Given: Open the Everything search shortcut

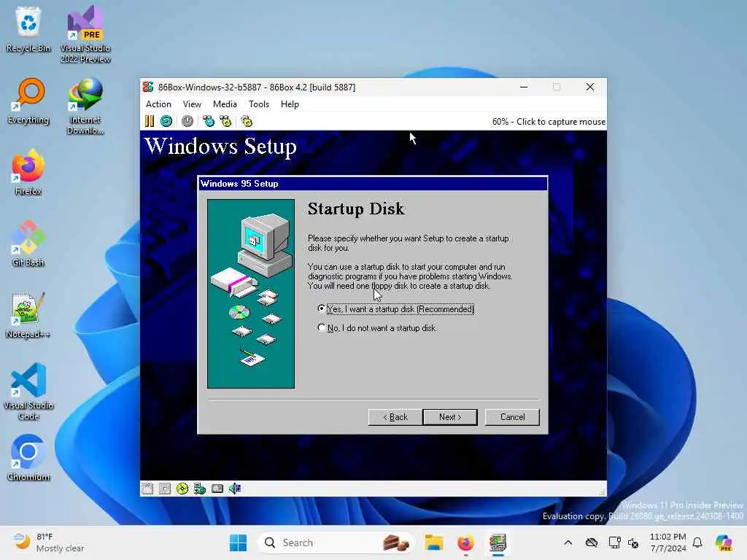Looking at the screenshot, I should 28,101.
